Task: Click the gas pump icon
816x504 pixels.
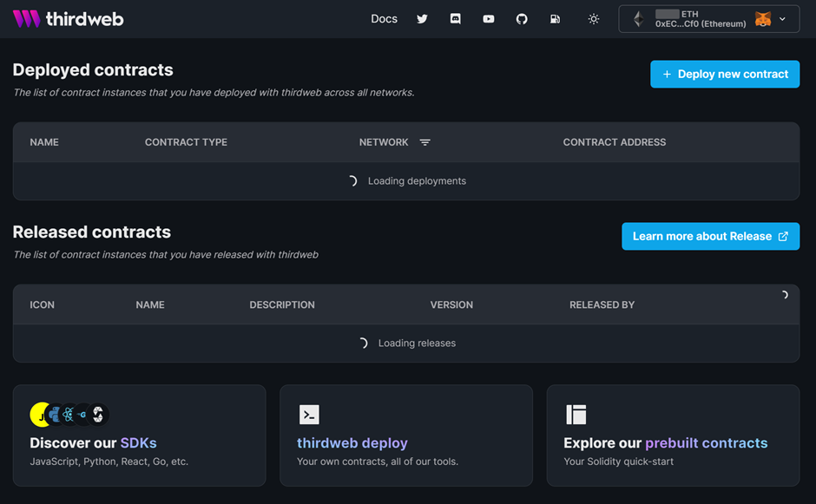Action: tap(556, 19)
